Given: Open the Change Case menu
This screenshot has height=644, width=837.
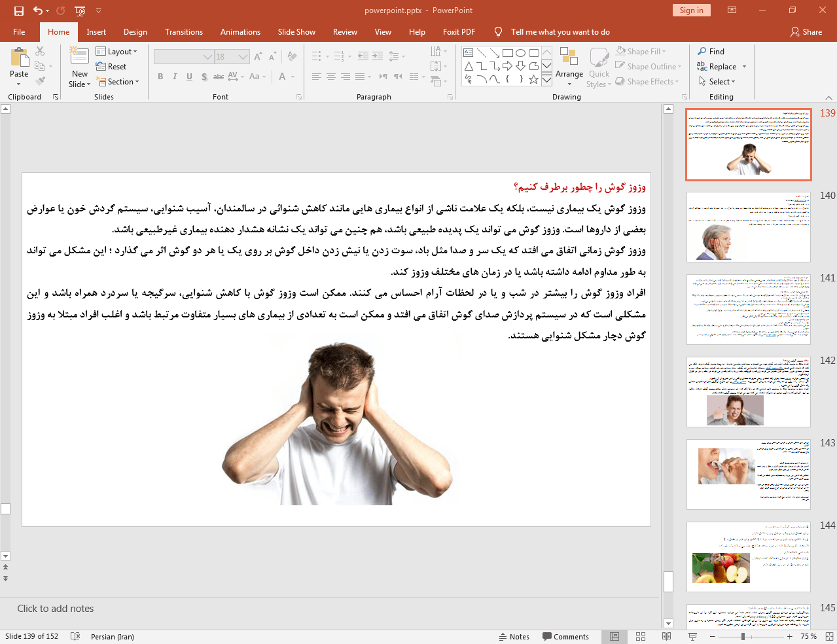Looking at the screenshot, I should coord(257,77).
